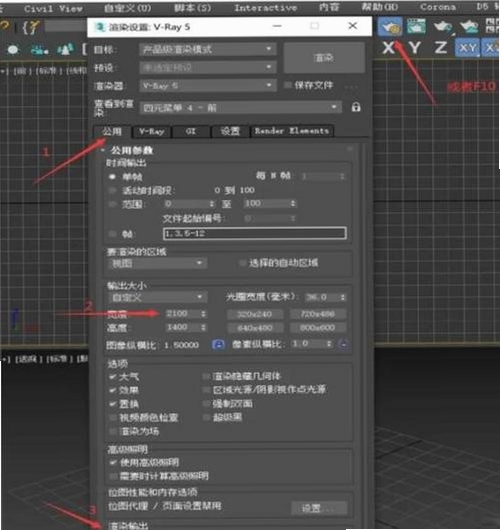Click the frames field containing 1,3,5-12
500x530 pixels.
[x=255, y=234]
